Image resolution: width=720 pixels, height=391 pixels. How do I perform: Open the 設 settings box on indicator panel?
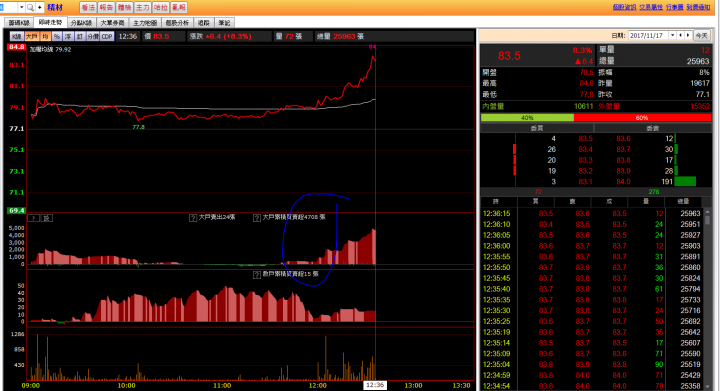click(x=47, y=218)
